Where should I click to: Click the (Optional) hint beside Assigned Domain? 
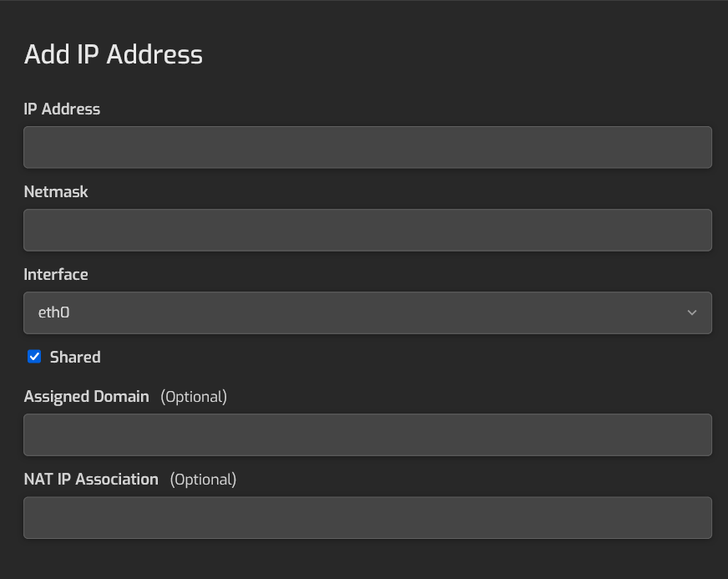click(194, 396)
